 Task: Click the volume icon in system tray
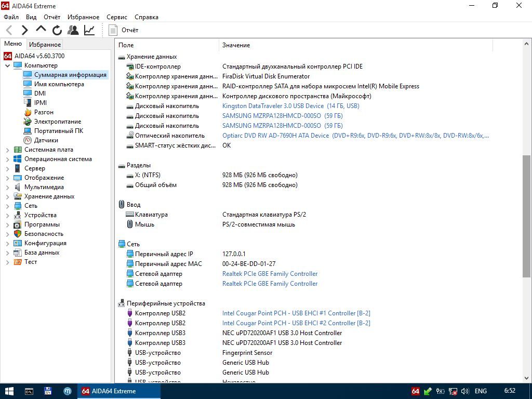coord(465,391)
